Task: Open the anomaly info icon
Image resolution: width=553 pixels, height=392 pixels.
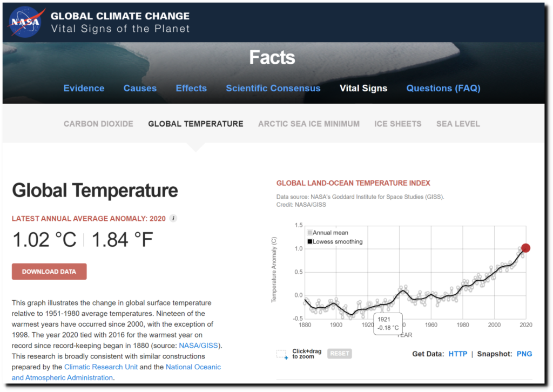Action: 173,218
